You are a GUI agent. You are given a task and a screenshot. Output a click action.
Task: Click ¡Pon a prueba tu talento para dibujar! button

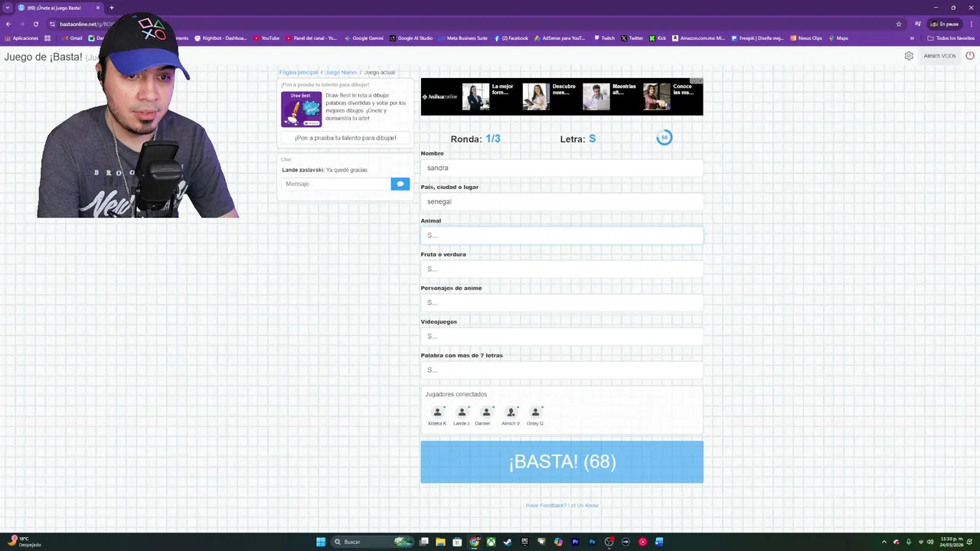click(x=345, y=138)
